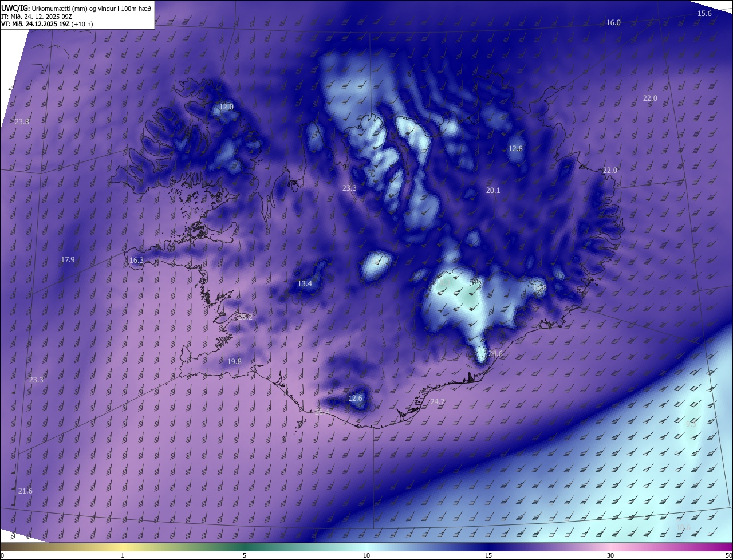Screen dimensions: 733x560
Task: Click the UWC/IG map title text
Action: point(76,7)
